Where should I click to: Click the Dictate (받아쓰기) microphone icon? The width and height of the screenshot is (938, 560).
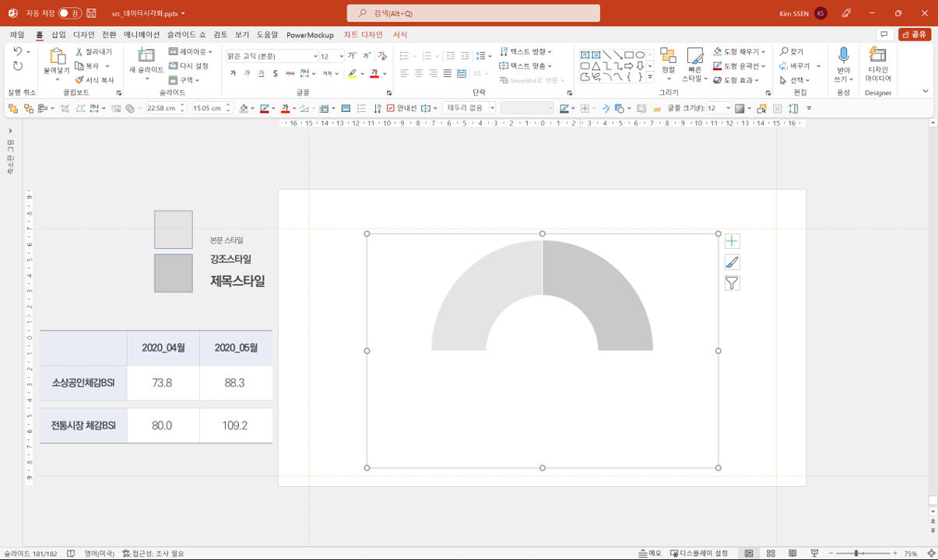click(843, 54)
